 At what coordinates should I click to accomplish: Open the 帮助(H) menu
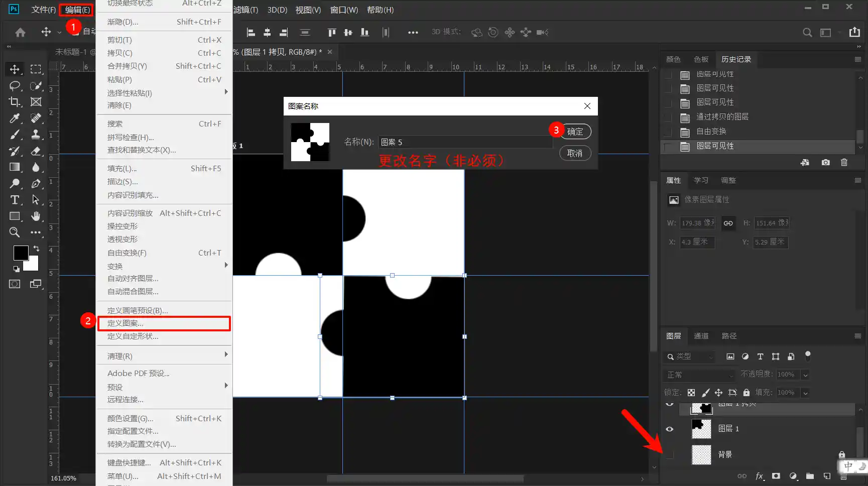(380, 10)
